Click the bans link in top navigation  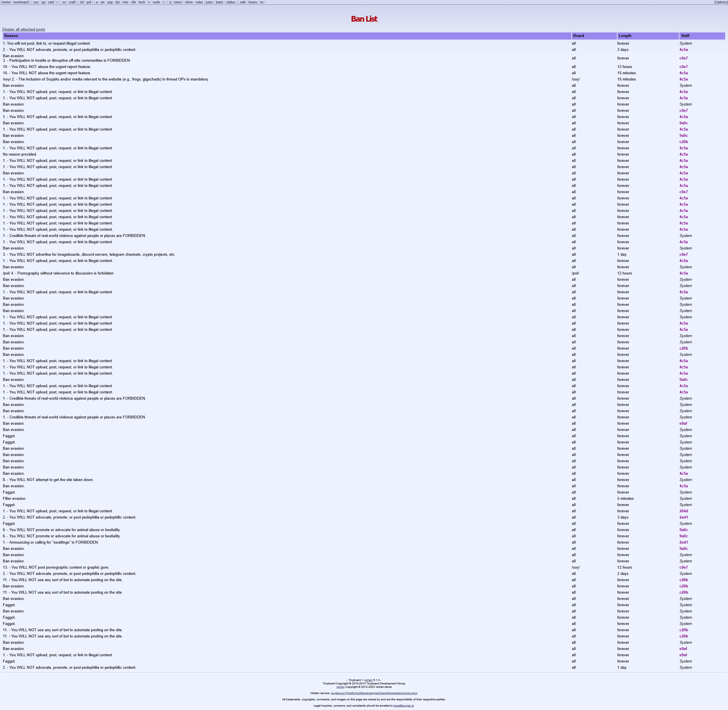220,2
